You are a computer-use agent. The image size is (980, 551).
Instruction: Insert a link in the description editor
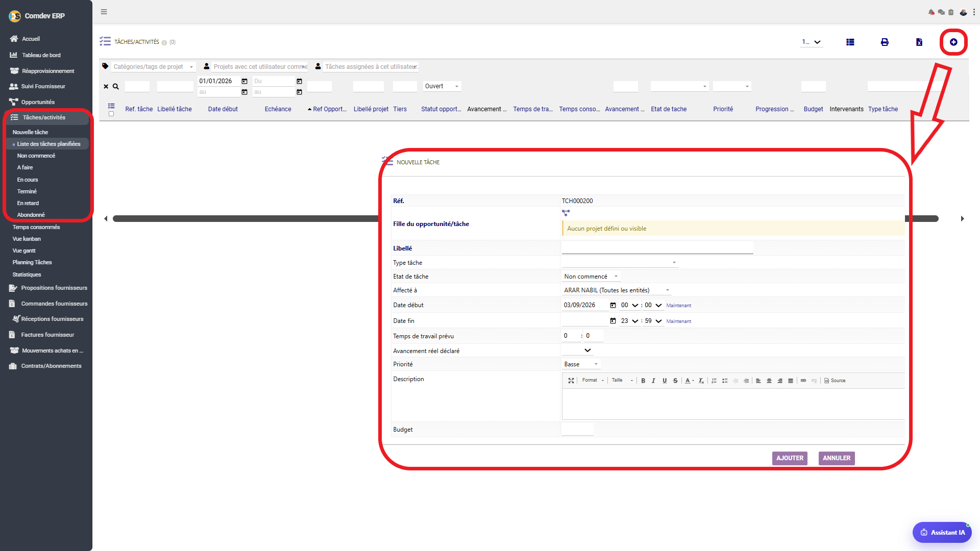(x=803, y=381)
